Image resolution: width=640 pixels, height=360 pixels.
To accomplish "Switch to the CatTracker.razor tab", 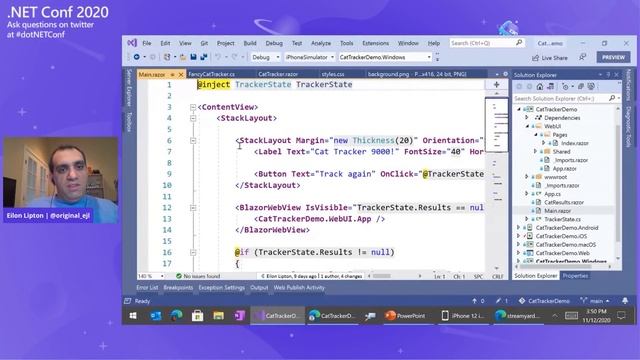I will (278, 74).
